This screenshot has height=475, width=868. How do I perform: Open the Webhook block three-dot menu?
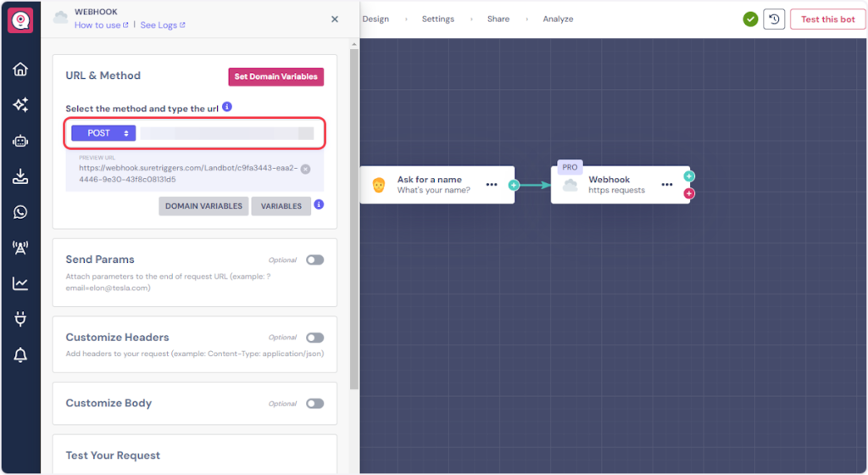[667, 184]
